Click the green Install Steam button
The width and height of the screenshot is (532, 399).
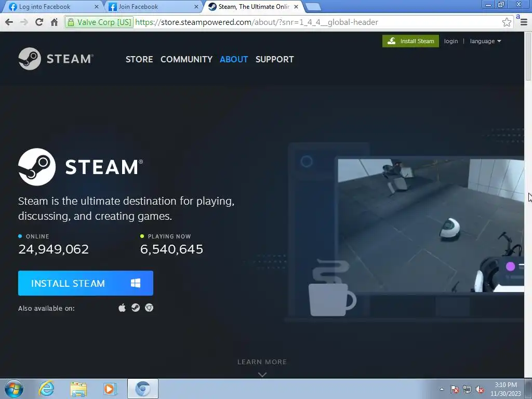tap(410, 41)
